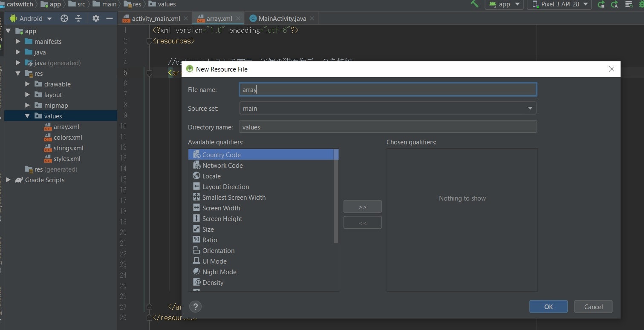Select the Network Code qualifier
Viewport: 644px width, 330px height.
coord(261,165)
